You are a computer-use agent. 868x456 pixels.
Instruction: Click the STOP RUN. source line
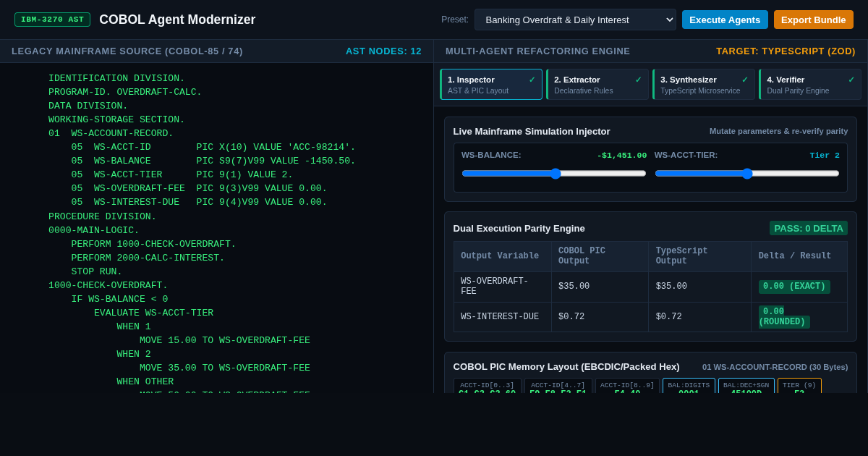pos(97,271)
